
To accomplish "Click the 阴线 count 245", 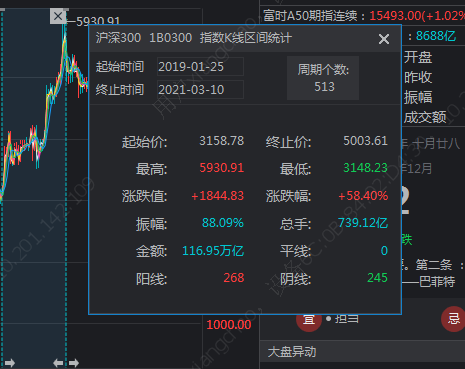I will [378, 278].
